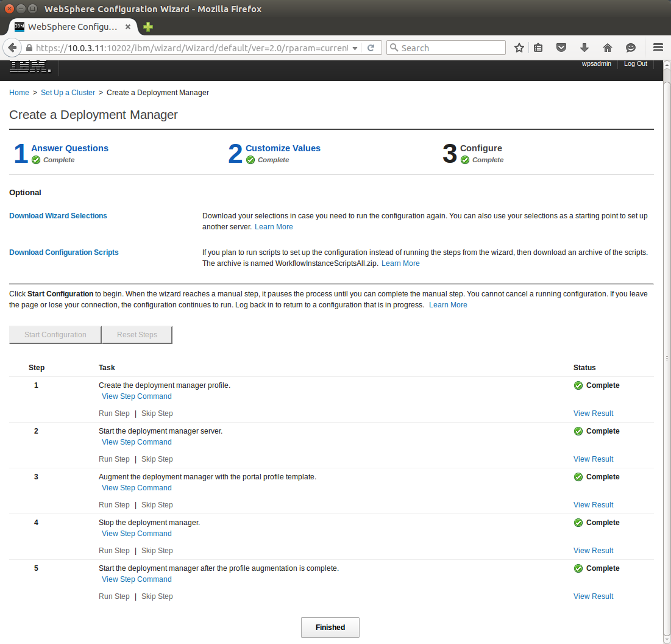Click green check under Answer Questions
The height and width of the screenshot is (644, 671).
[x=36, y=160]
